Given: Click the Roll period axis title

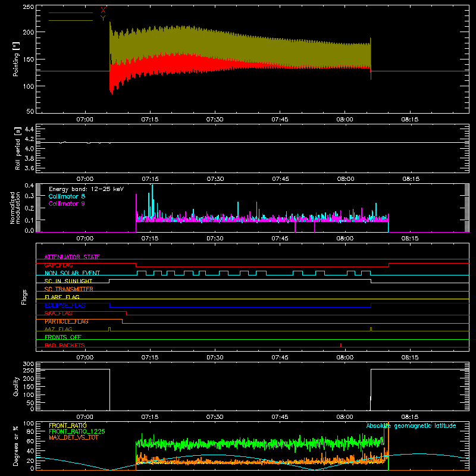Looking at the screenshot, I should [18, 148].
